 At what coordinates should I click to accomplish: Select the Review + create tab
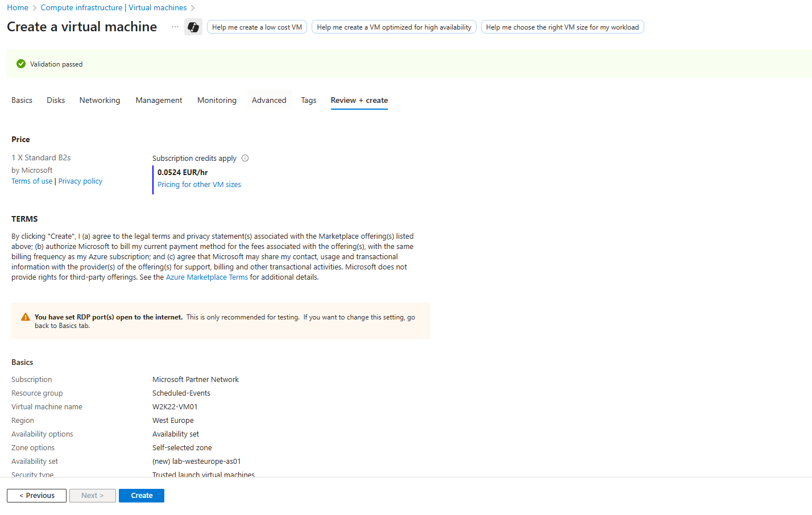pos(359,100)
